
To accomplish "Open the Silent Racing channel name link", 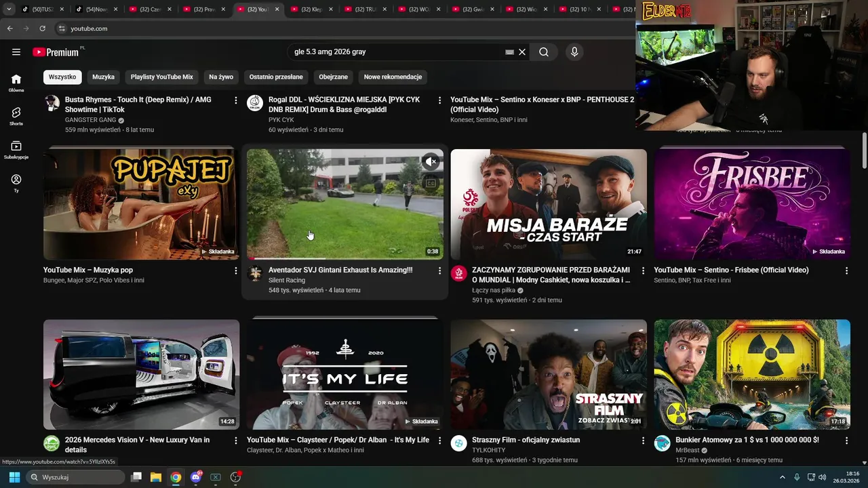I will tap(287, 280).
